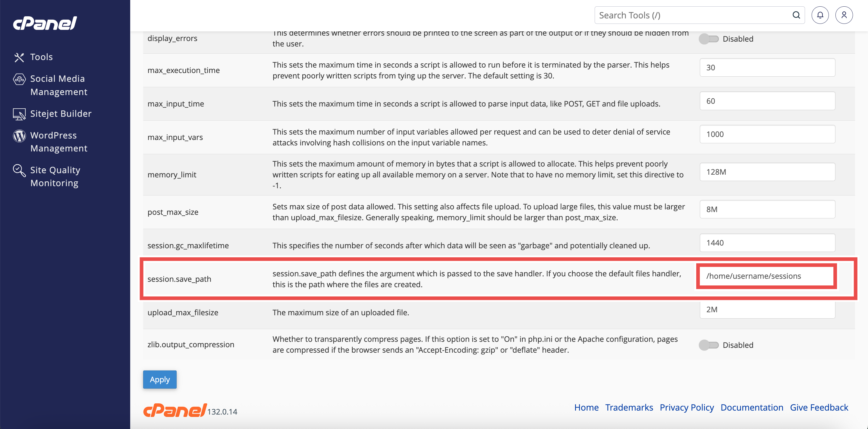This screenshot has height=429, width=868.
Task: Select Sitejet Builder menu item
Action: [61, 114]
